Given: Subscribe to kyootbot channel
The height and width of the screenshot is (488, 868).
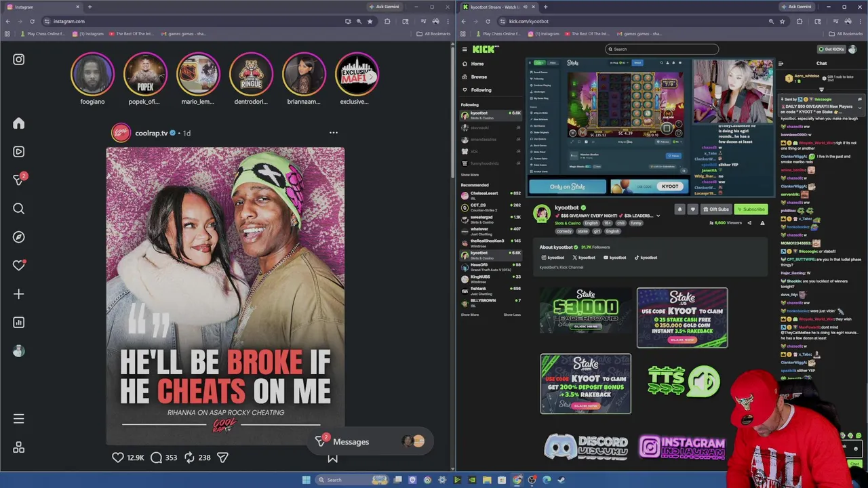Looking at the screenshot, I should 751,209.
